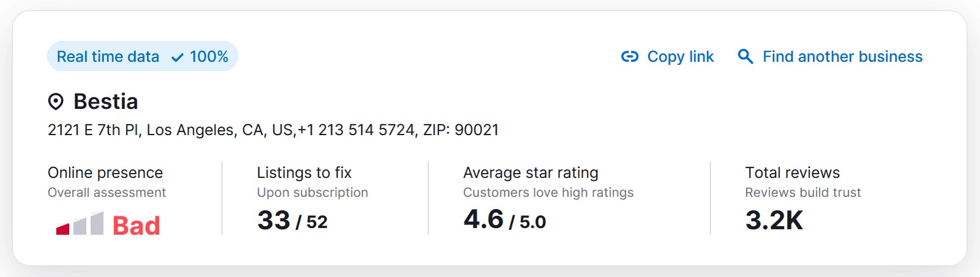Click the Overall assessment subtitle
Screen dimensions: 980x277
pos(107,193)
